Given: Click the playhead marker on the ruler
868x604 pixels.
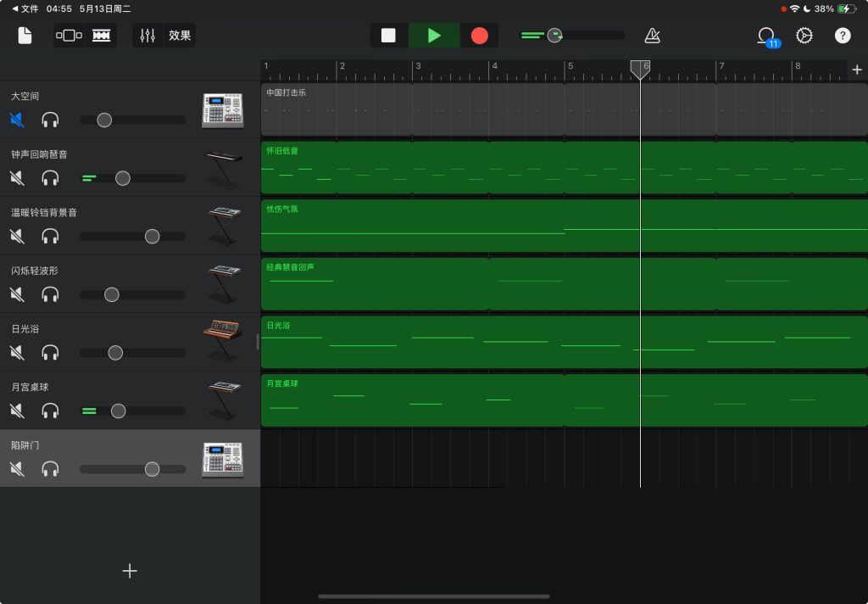Looking at the screenshot, I should [640, 70].
